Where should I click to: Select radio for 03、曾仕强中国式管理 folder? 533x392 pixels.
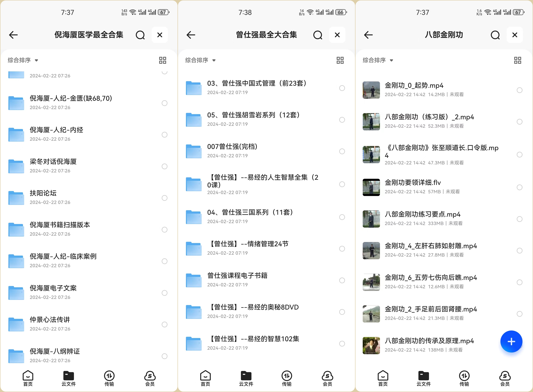tap(342, 88)
